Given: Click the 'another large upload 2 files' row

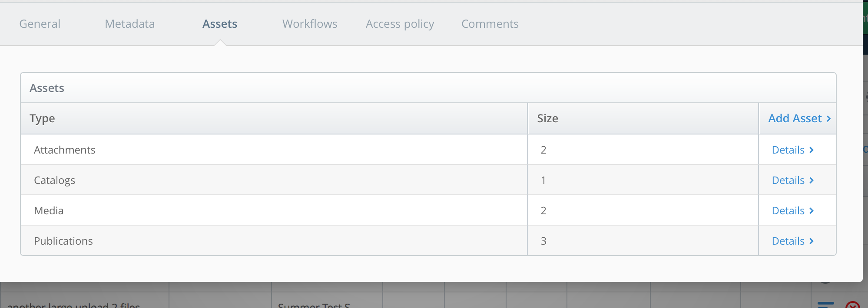Looking at the screenshot, I should pos(74,304).
